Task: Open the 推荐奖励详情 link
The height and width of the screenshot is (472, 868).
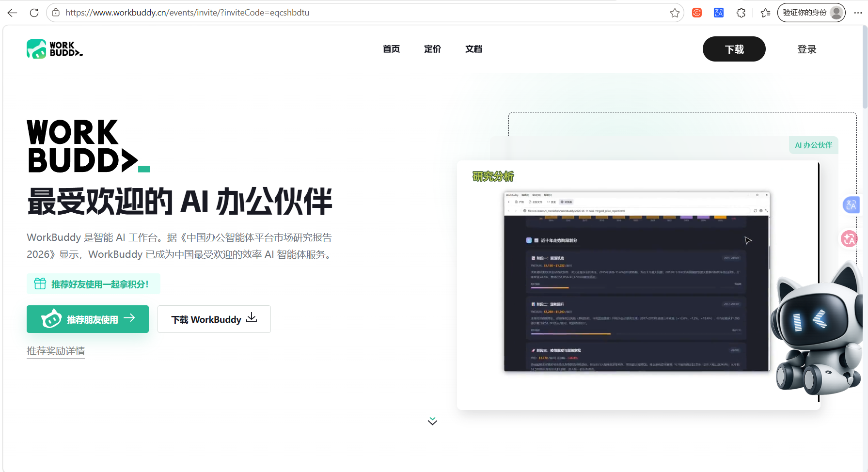Action: (x=56, y=351)
